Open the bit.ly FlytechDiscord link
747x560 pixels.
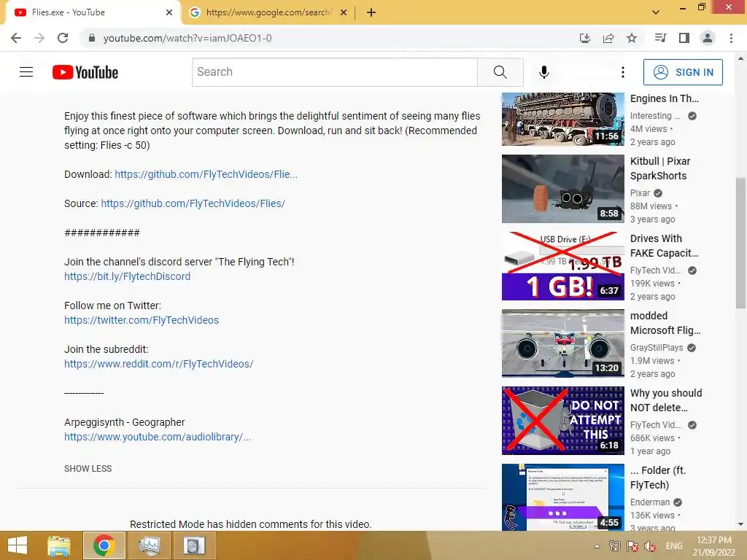tap(127, 276)
